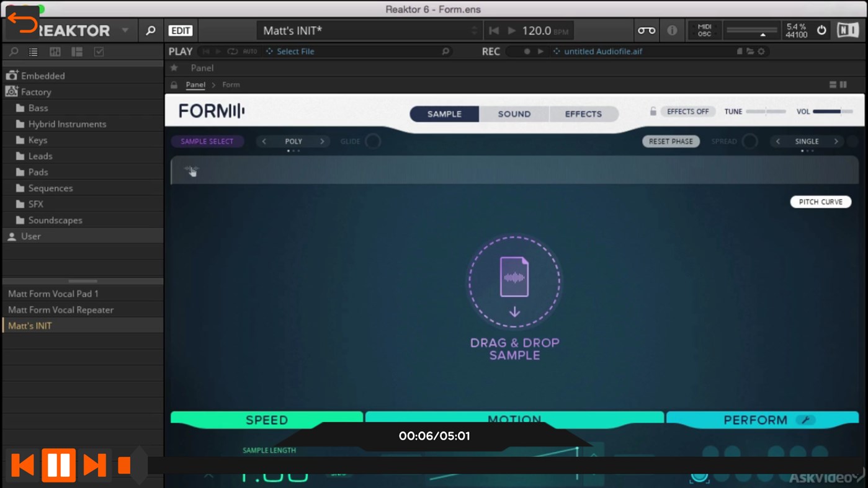Open the SFX folder
Viewport: 868px width, 488px height.
click(83, 204)
